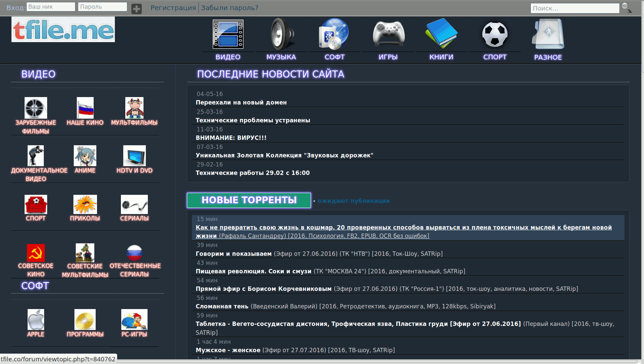Image resolution: width=644 pixels, height=364 pixels.
Task: Open news item Переехали на новый домен
Action: click(x=241, y=102)
